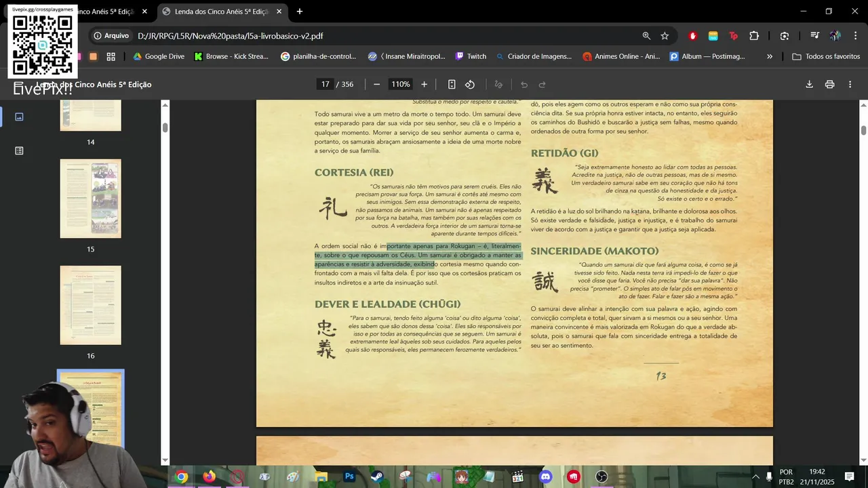Open the Insane Miraitropol bookmark
This screenshot has height=488, width=868.
[406, 56]
